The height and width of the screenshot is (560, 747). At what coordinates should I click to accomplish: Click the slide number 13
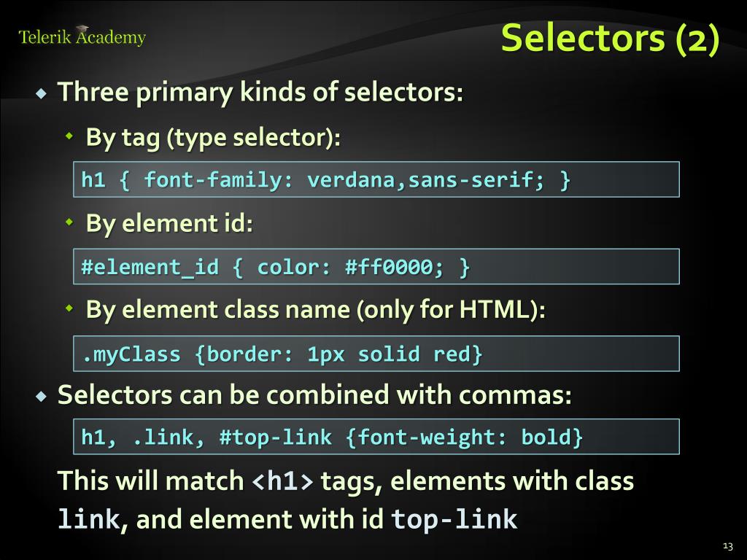(727, 546)
